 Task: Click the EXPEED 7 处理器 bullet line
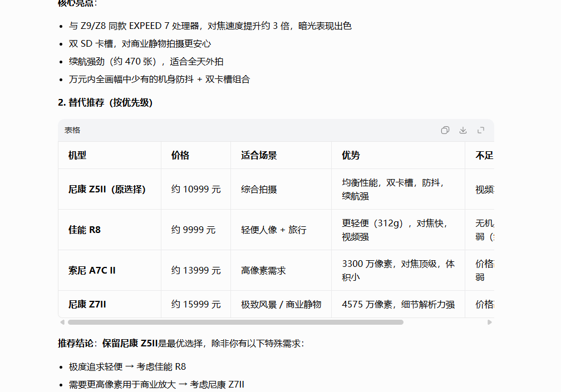(210, 26)
